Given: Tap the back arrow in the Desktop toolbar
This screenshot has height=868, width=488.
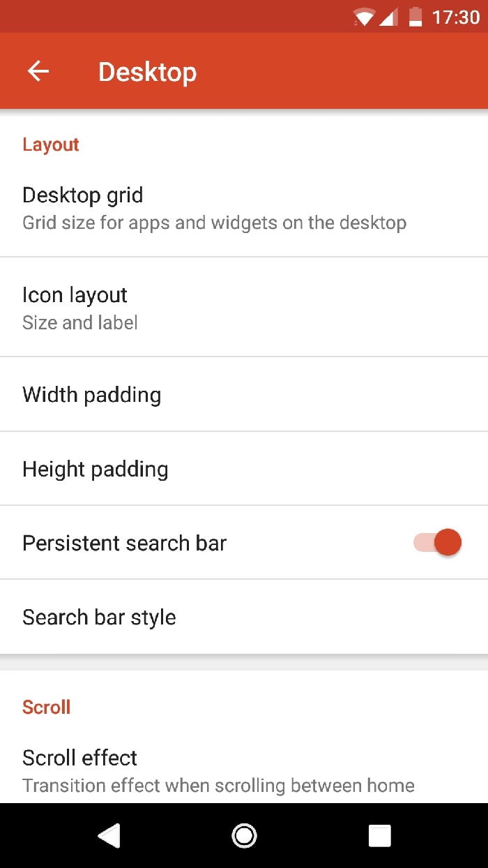Looking at the screenshot, I should click(38, 70).
